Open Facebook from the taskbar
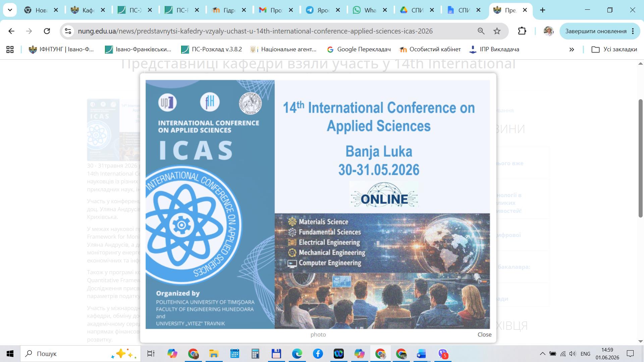644x362 pixels. [318, 354]
